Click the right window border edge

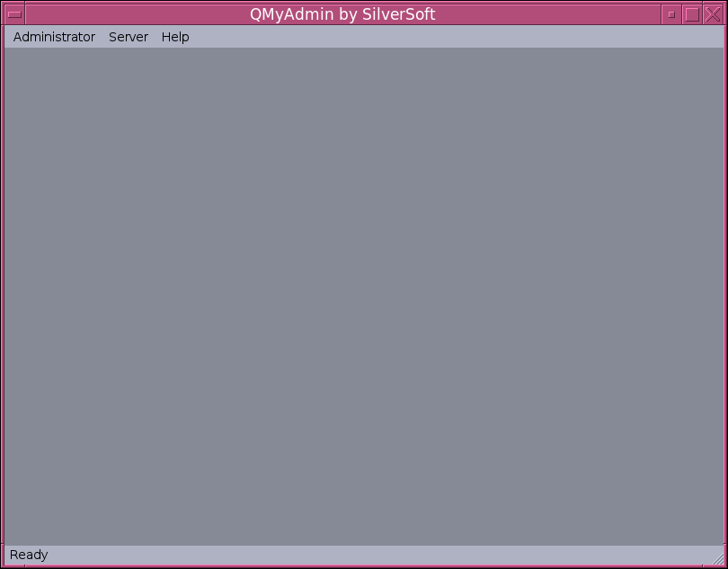pos(725,297)
